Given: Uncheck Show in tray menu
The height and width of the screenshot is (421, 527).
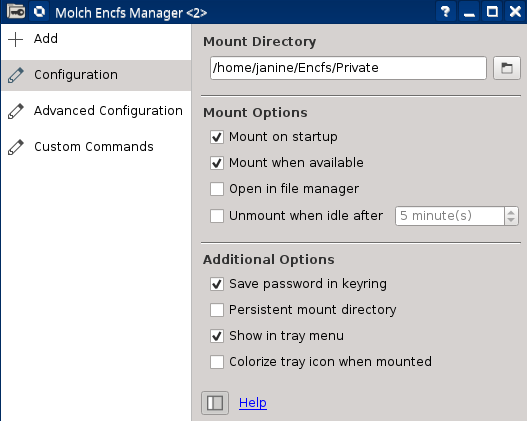Looking at the screenshot, I should pos(217,336).
